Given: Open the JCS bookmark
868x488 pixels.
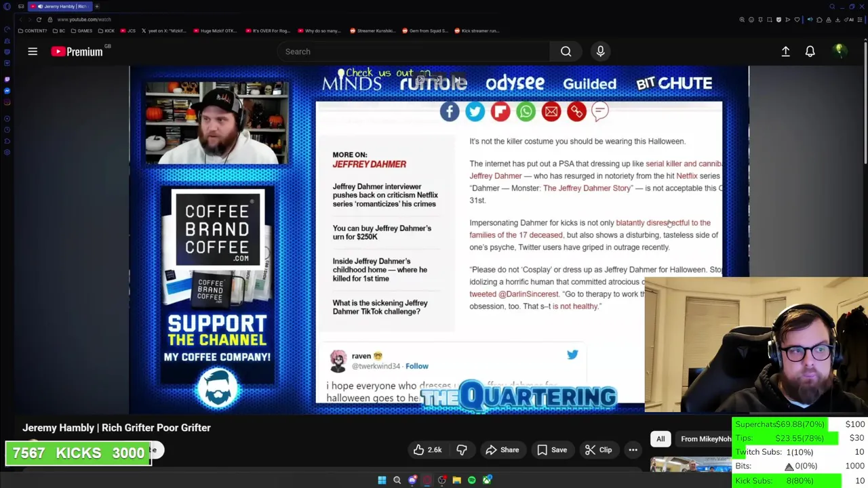Looking at the screenshot, I should (127, 30).
